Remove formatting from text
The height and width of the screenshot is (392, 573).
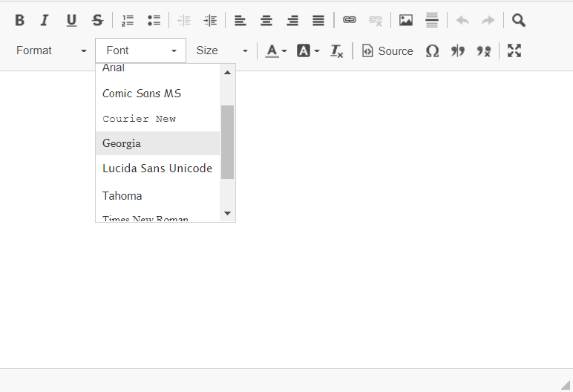pos(337,50)
